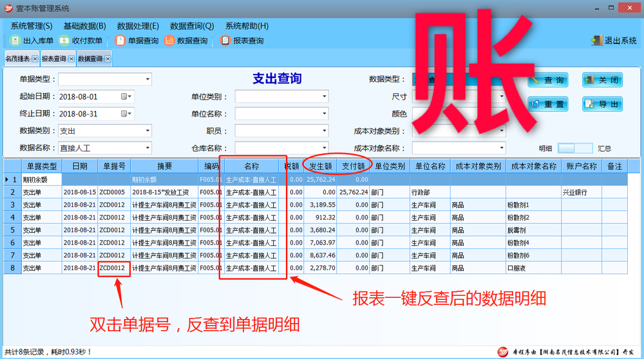Click the 2018-8-15发放工资 summary cell

(164, 192)
